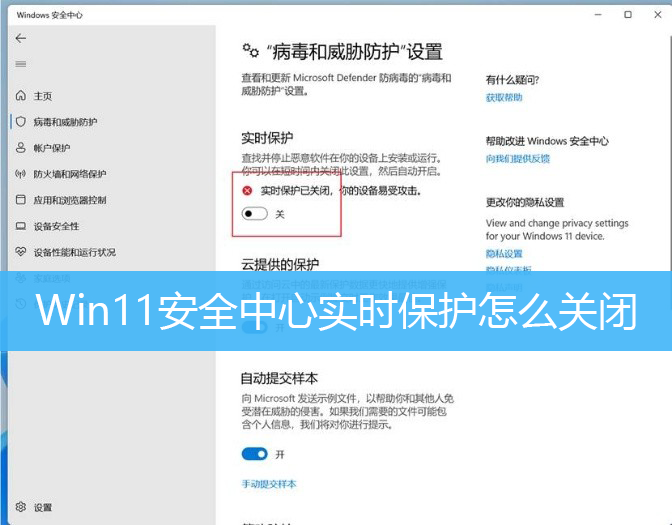
Task: Open 设置 gear at bottom left
Action: click(x=42, y=507)
